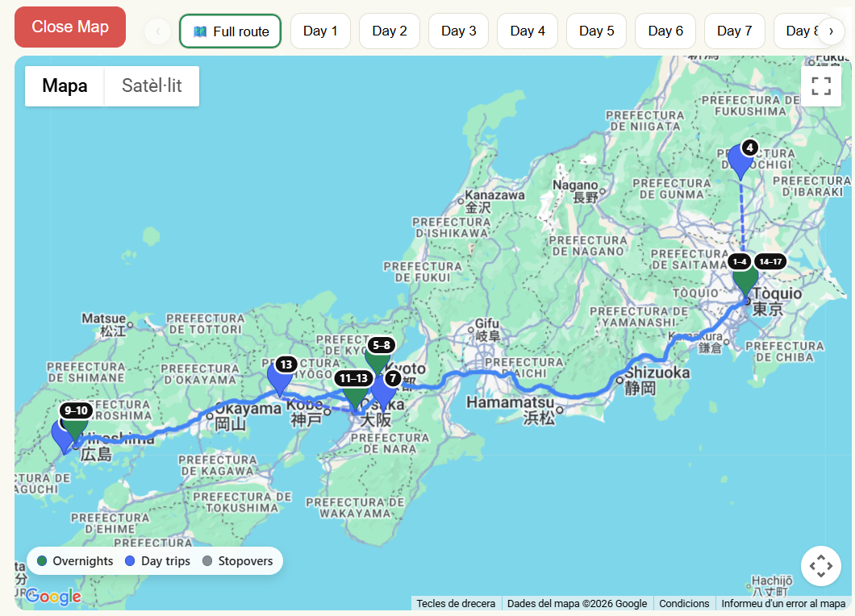855x616 pixels.
Task: Open fullscreen view of the map
Action: pyautogui.click(x=820, y=85)
